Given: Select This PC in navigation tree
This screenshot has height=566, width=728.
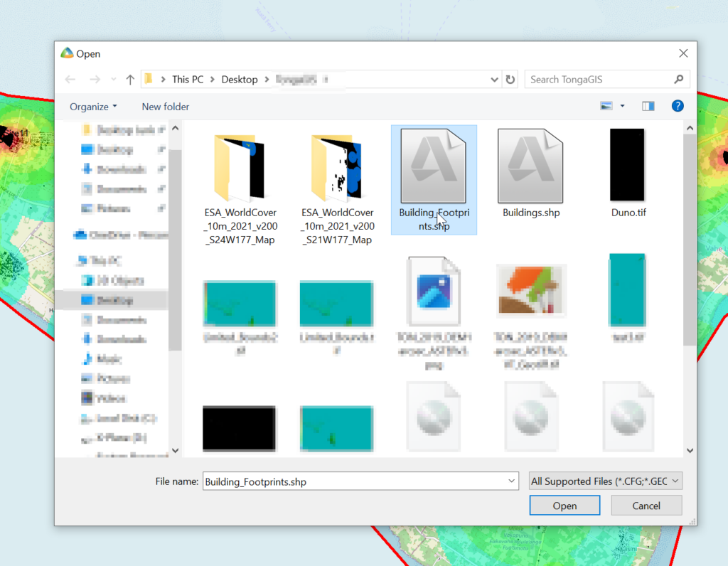Looking at the screenshot, I should (x=100, y=260).
